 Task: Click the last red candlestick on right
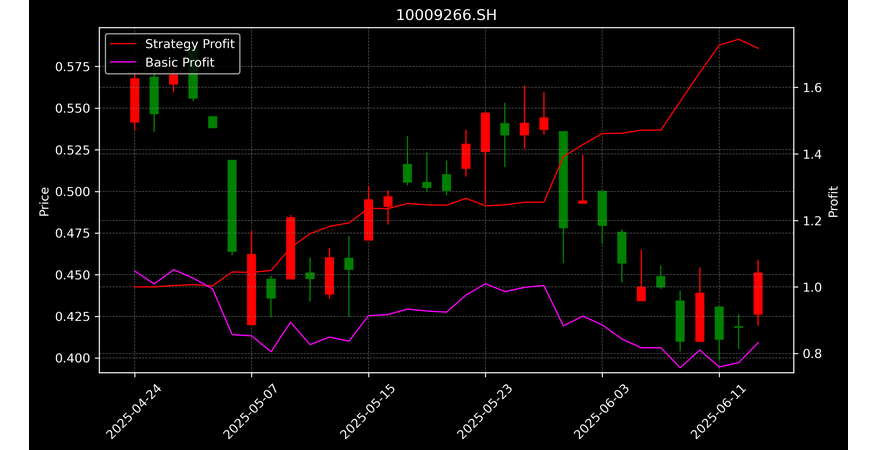758,293
